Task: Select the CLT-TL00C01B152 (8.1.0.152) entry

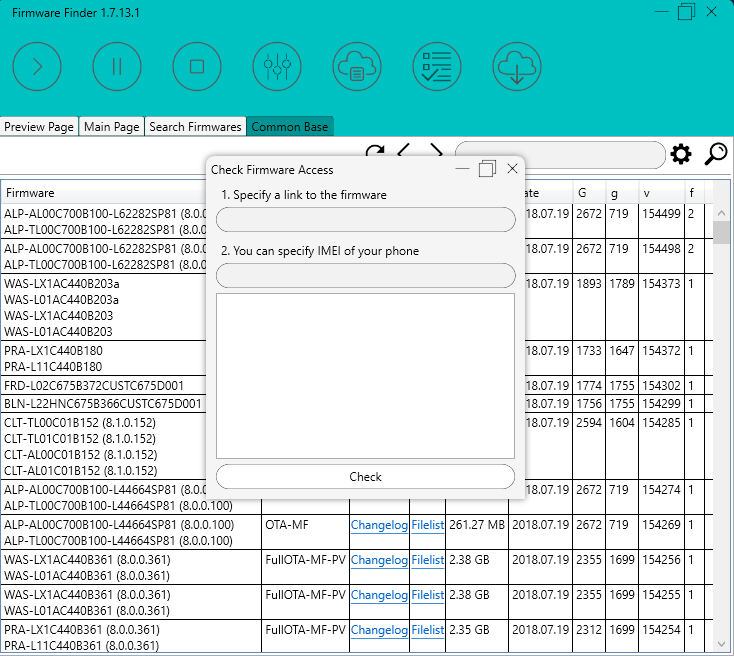Action: (x=80, y=423)
